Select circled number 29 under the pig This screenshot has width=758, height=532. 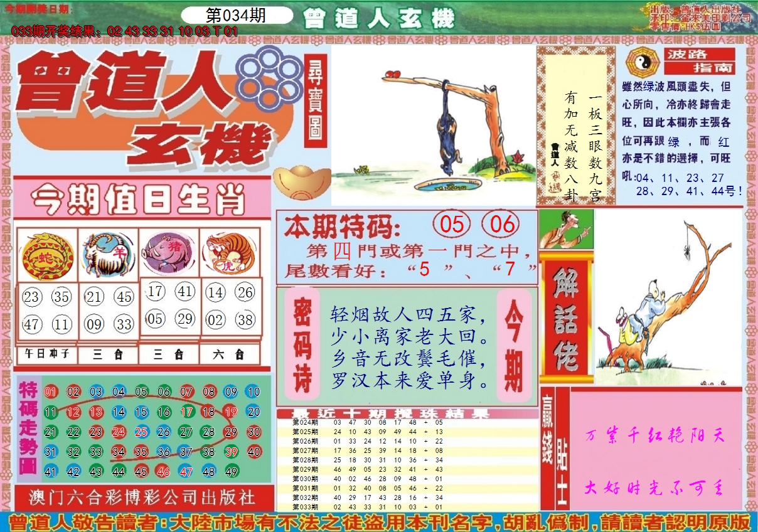(185, 319)
